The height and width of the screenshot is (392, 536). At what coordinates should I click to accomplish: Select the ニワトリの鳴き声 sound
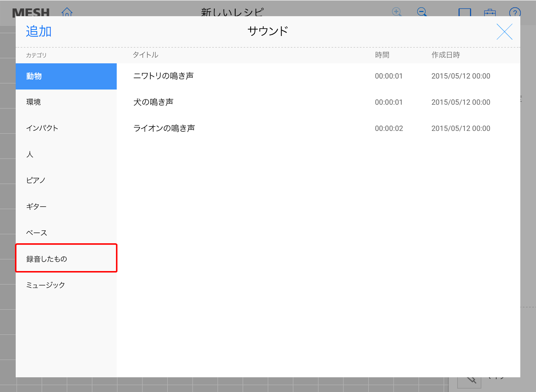318,76
